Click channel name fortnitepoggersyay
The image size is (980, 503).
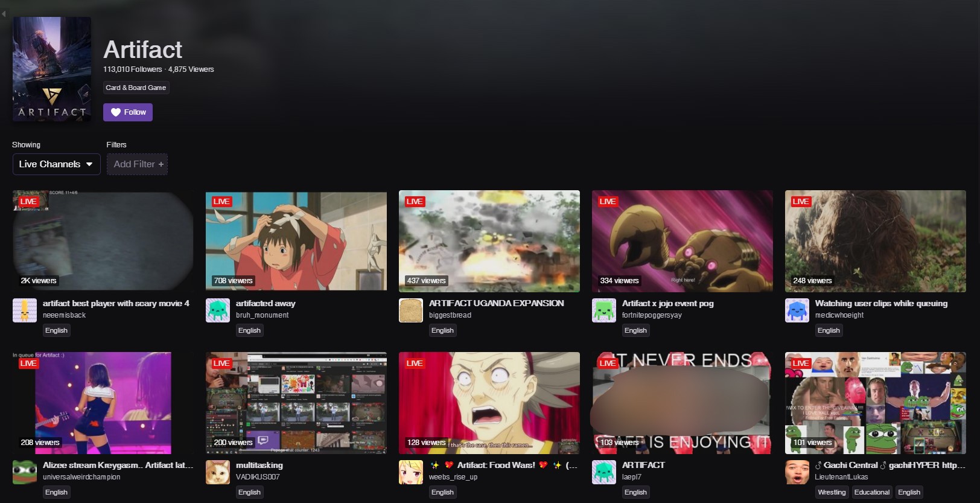[652, 315]
